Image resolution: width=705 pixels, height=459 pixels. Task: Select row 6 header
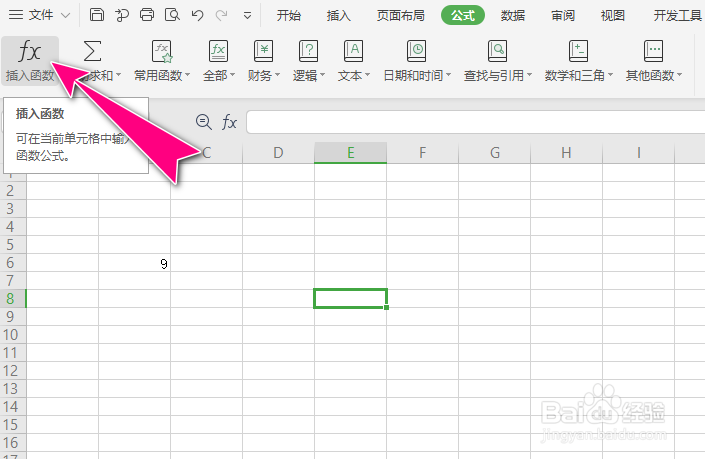tap(13, 263)
